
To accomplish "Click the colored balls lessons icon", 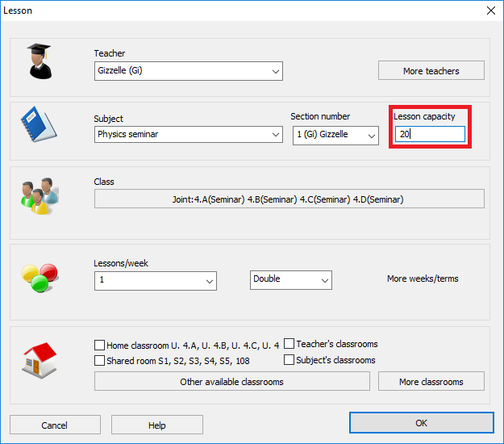I will pyautogui.click(x=39, y=276).
